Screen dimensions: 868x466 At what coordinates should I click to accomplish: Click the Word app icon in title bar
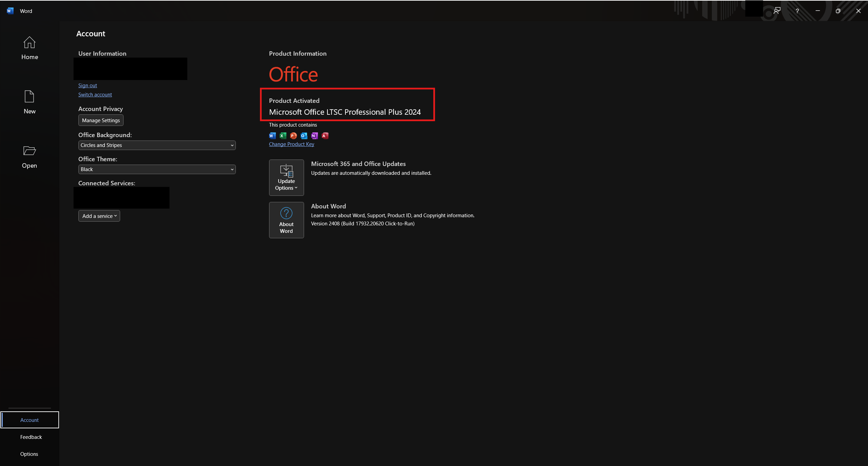coord(10,11)
